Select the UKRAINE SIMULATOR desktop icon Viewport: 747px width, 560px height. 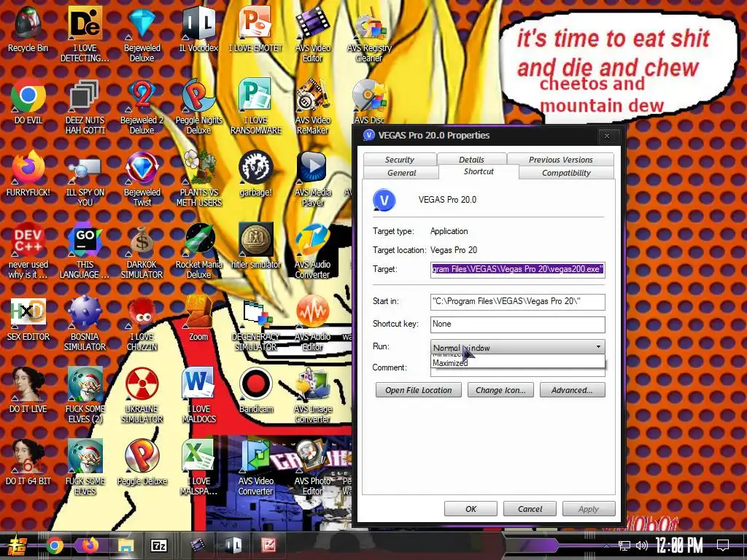142,395
